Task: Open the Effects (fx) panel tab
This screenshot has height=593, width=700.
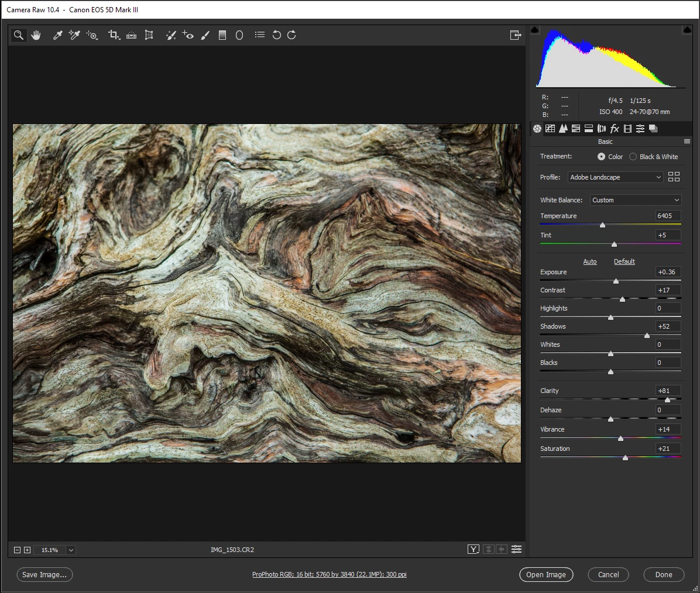Action: pyautogui.click(x=615, y=129)
